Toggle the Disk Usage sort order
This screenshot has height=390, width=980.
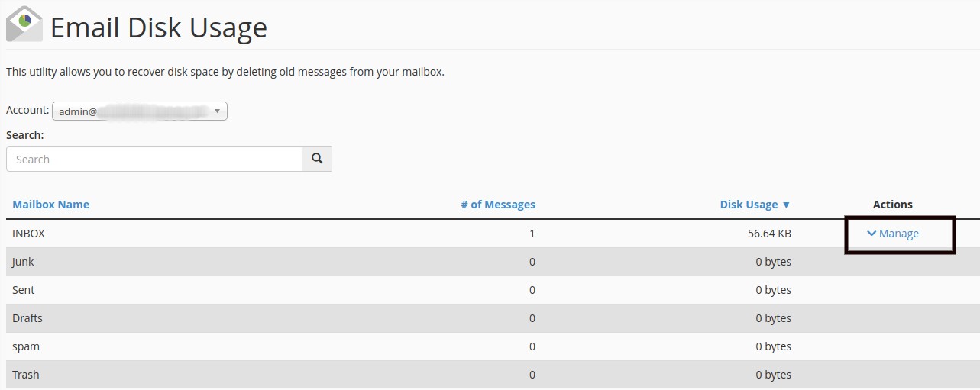755,205
